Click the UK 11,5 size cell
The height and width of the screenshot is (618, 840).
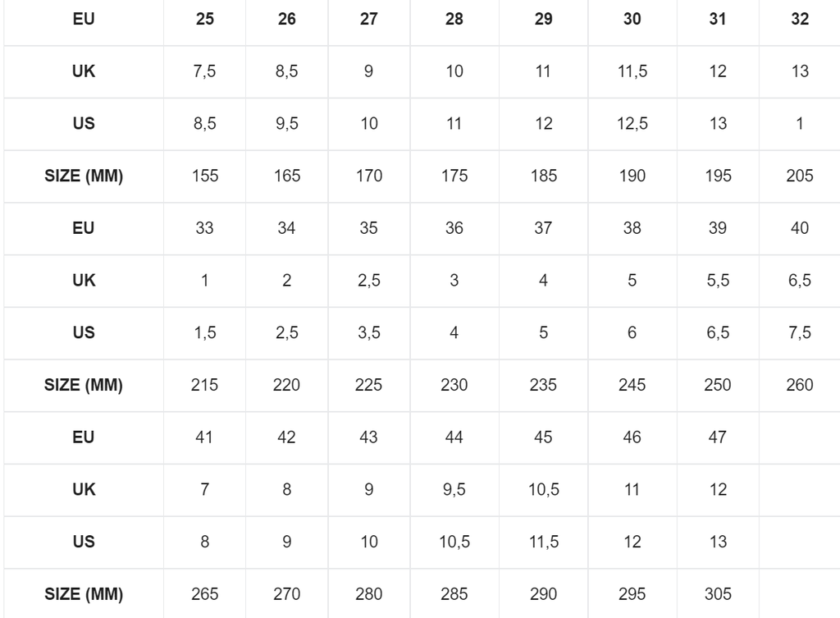coord(632,71)
